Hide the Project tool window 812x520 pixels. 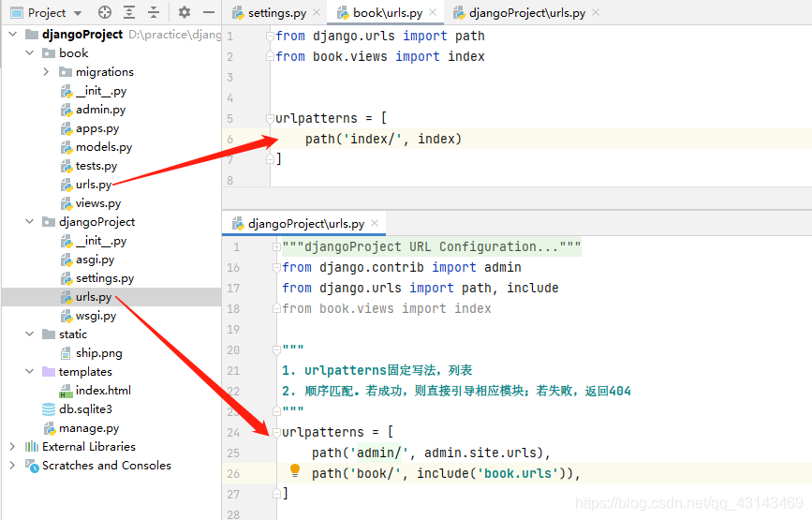point(209,12)
